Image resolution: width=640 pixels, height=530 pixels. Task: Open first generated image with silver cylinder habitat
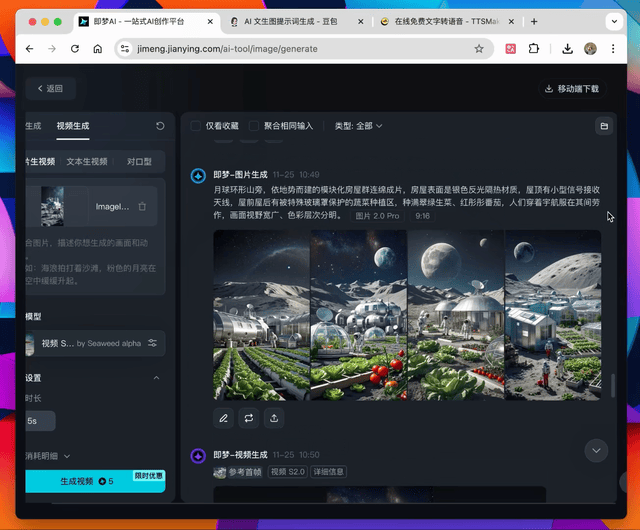262,315
